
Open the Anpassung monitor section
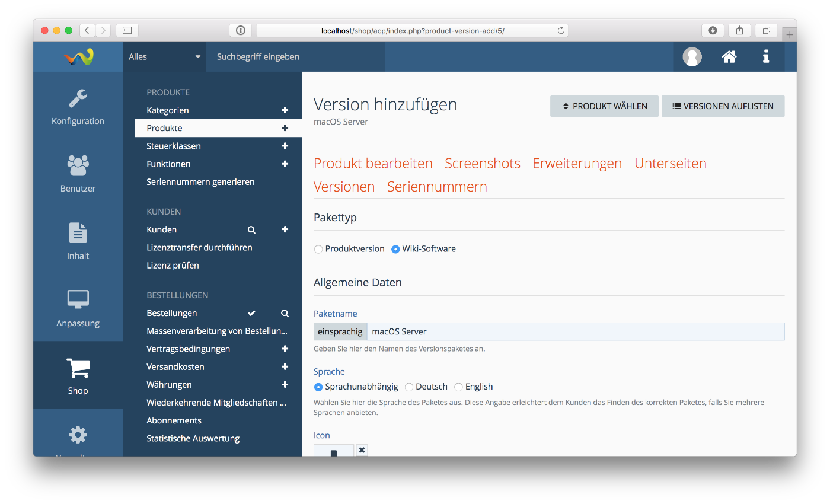[78, 308]
